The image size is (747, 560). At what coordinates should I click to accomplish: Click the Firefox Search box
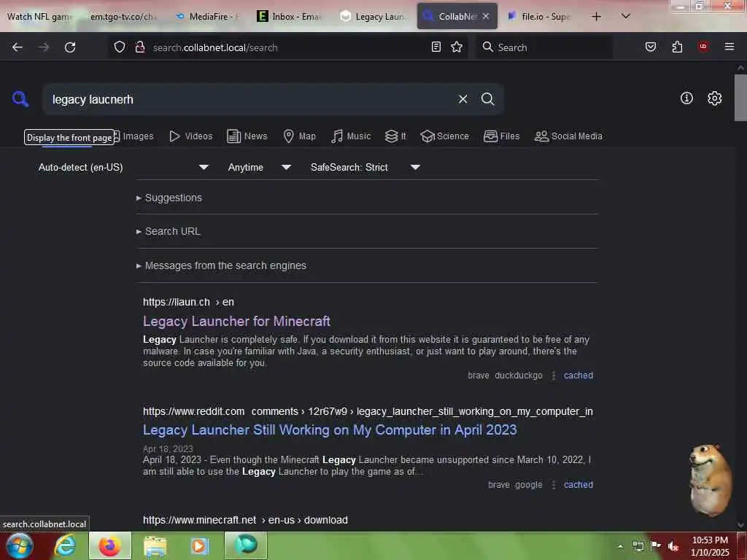[544, 47]
